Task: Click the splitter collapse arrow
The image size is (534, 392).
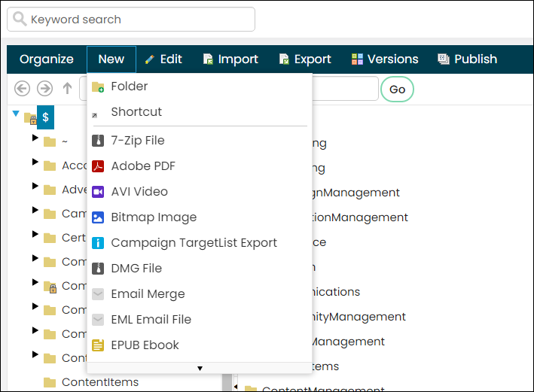Action: pyautogui.click(x=236, y=387)
